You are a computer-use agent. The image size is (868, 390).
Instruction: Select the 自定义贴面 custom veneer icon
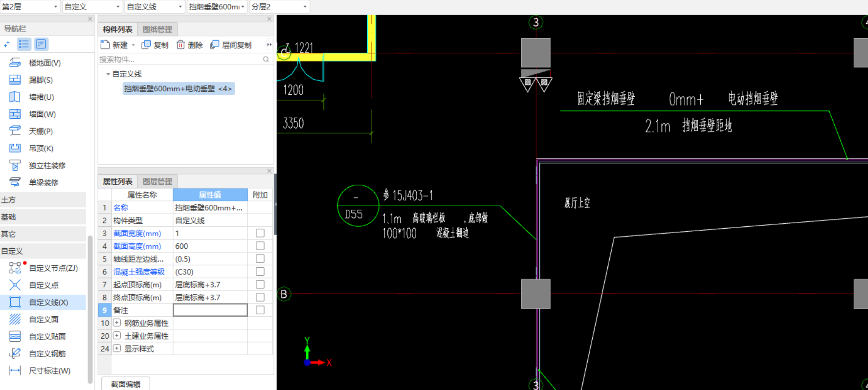(15, 336)
